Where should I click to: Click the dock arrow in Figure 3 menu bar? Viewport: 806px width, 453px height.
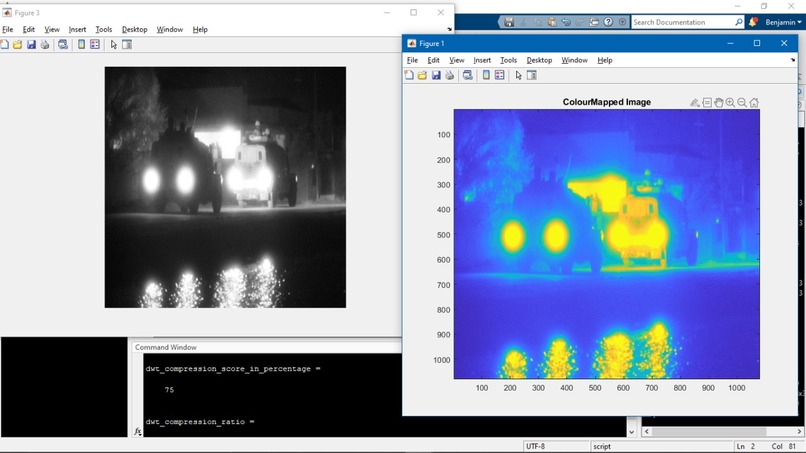coord(449,30)
